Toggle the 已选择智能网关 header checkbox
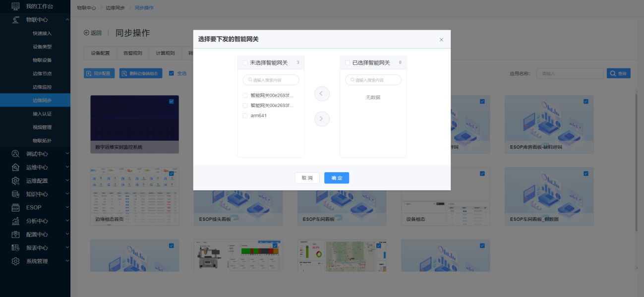The height and width of the screenshot is (297, 644). pos(347,63)
